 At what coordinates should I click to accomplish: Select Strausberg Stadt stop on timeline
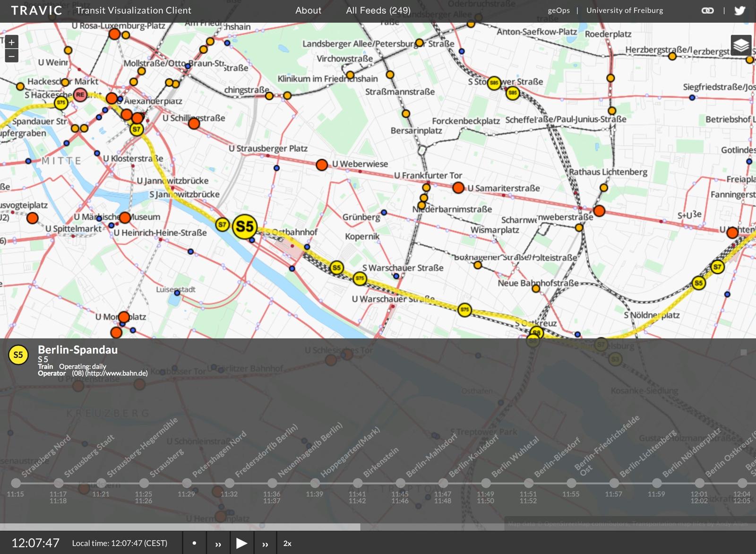coord(58,483)
